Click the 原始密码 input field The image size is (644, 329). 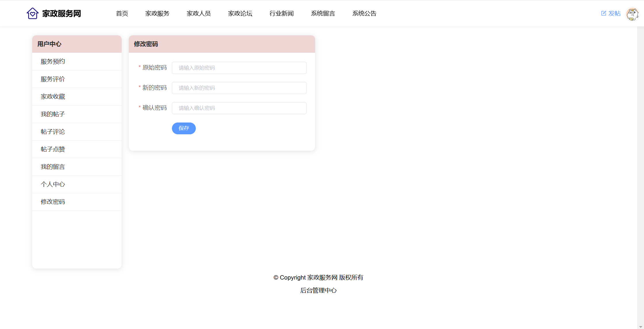tap(239, 68)
